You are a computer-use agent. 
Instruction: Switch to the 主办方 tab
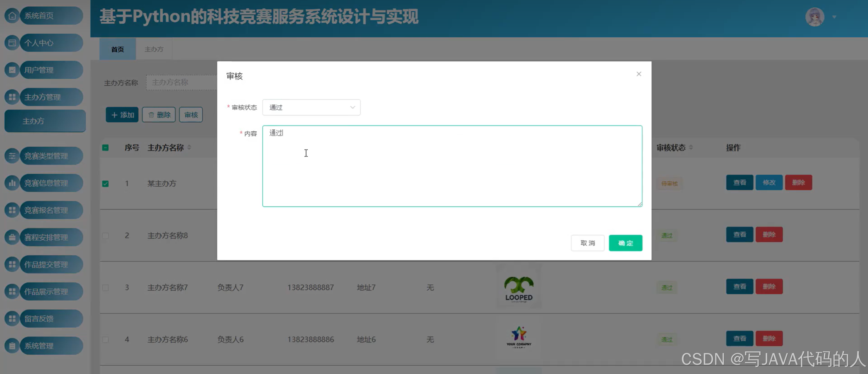[x=154, y=49]
